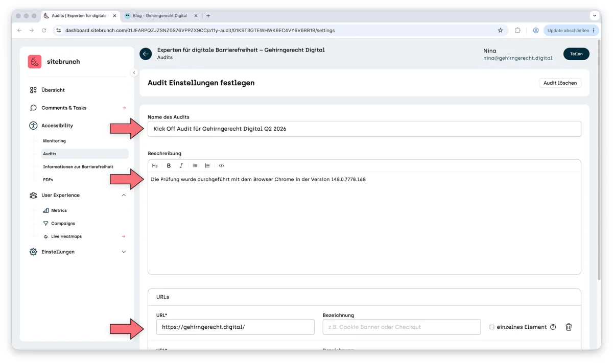Toggle italic formatting in description editor
The image size is (613, 364).
pyautogui.click(x=181, y=166)
